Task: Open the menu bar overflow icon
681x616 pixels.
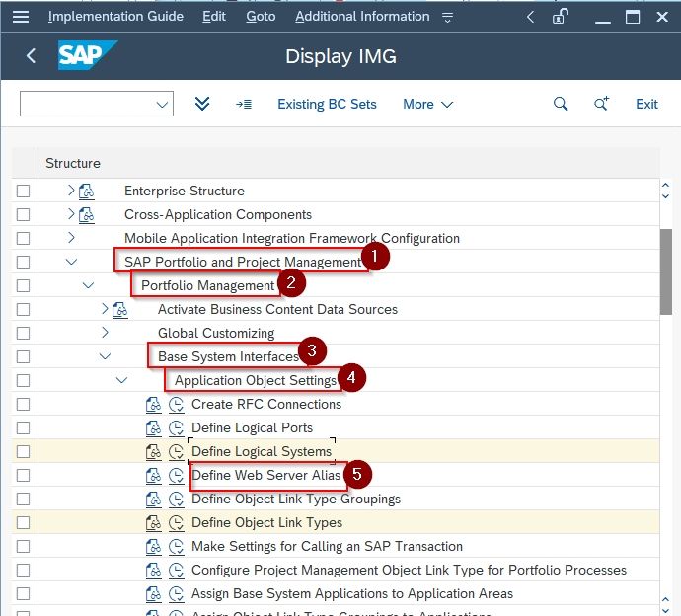Action: coord(447,17)
